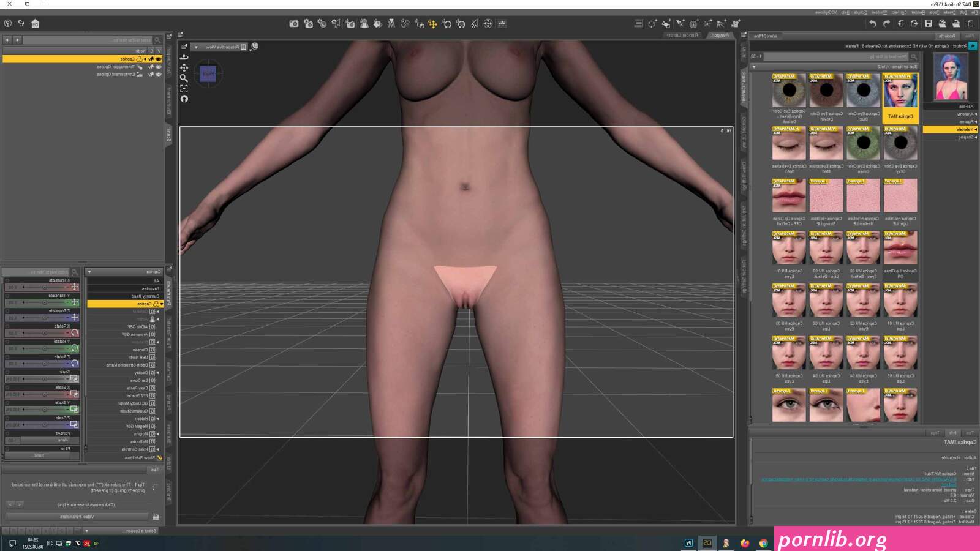Viewport: 980px width, 551px height.
Task: Switch to the Render Library tab
Action: (x=682, y=36)
